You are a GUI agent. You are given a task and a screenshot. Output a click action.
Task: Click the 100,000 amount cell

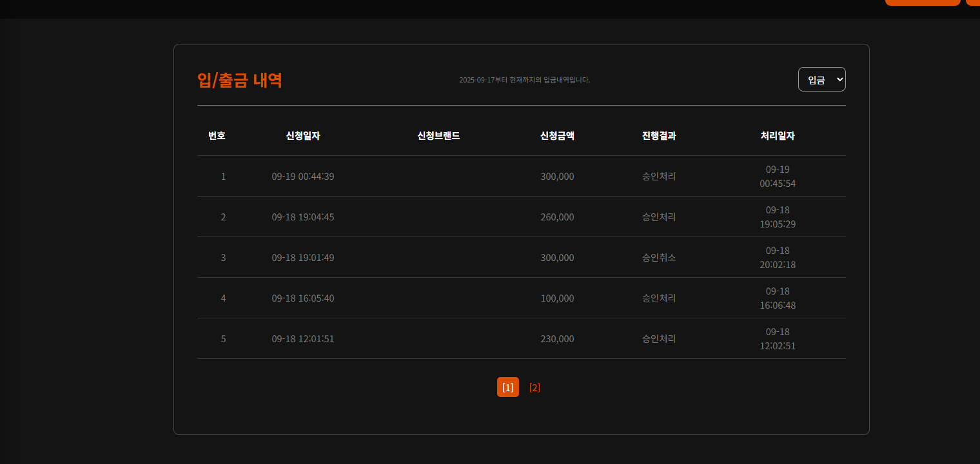pos(557,298)
